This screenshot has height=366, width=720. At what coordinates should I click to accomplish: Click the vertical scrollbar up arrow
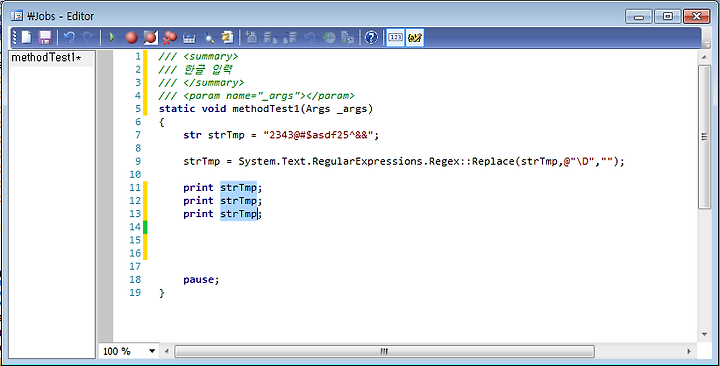point(704,57)
